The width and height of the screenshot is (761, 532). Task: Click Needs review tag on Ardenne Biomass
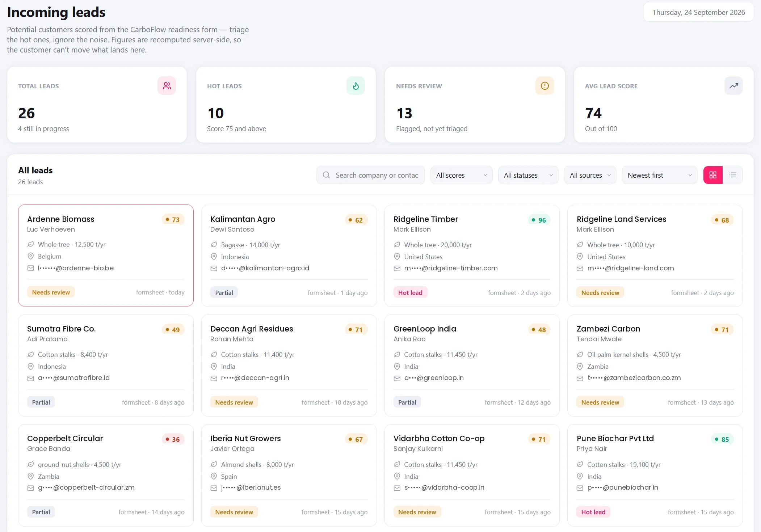51,292
